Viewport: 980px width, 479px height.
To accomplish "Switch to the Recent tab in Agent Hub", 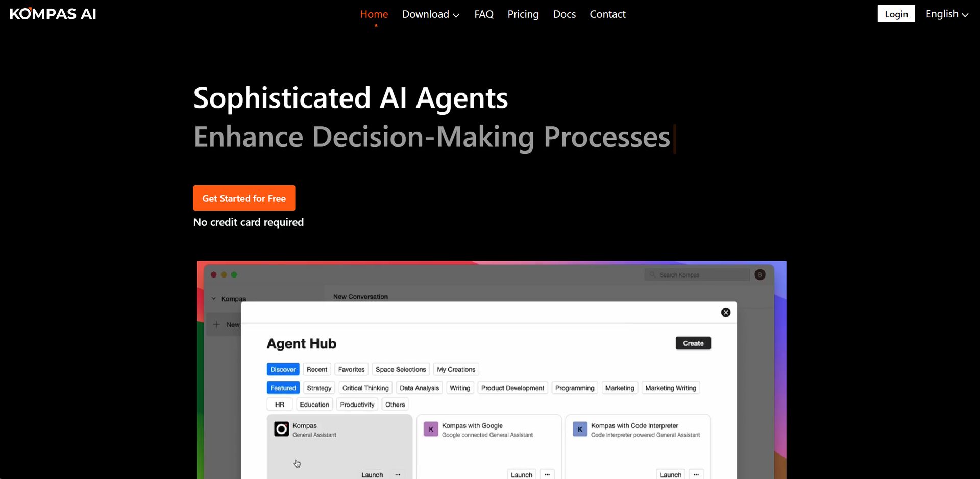I will point(316,369).
